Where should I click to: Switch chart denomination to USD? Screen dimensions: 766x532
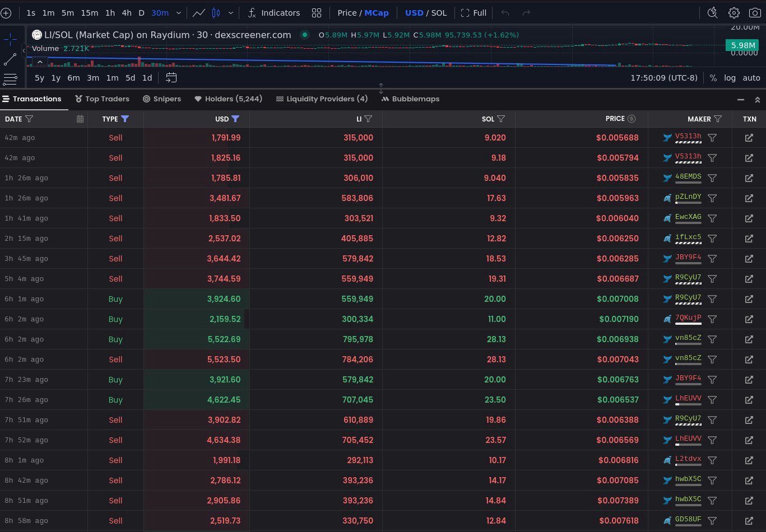414,13
